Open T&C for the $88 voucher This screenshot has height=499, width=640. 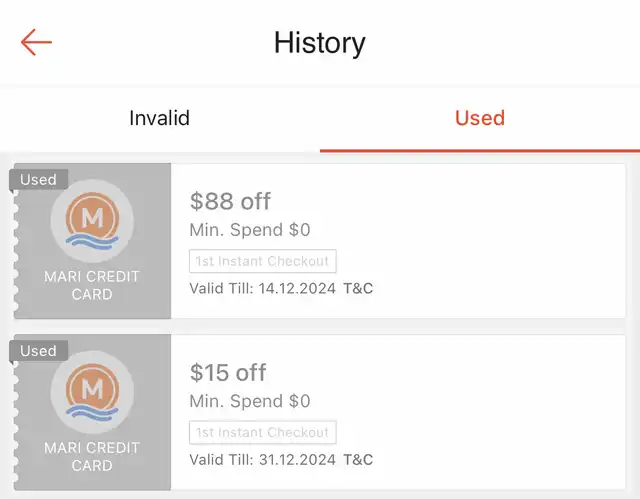[x=358, y=288]
